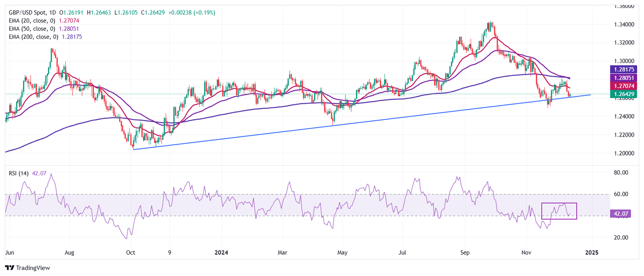This screenshot has width=644, height=276.
Task: Click the Jun label on time axis
Action: click(9, 253)
